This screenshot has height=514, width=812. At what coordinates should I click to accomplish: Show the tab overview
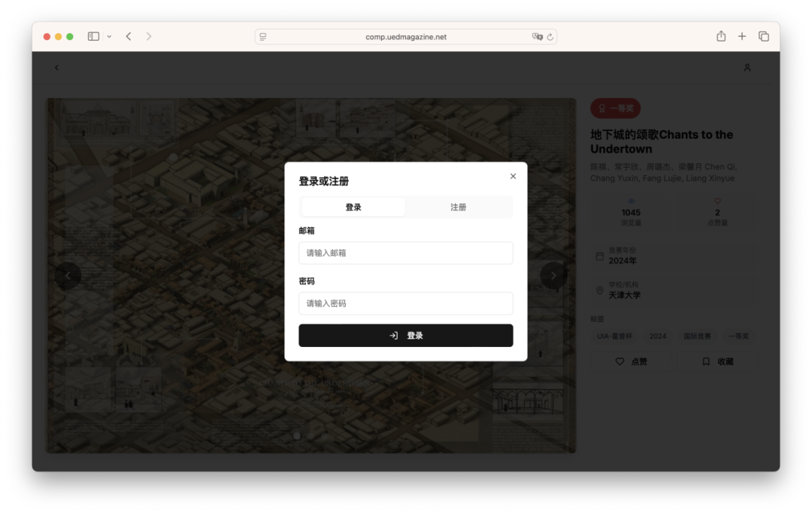(764, 36)
